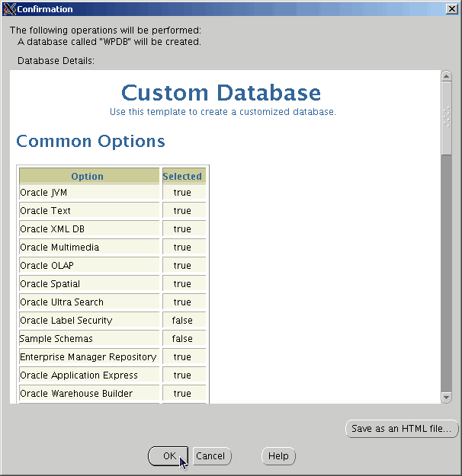The width and height of the screenshot is (462, 476).
Task: Click the X window icon in title bar
Action: point(10,9)
